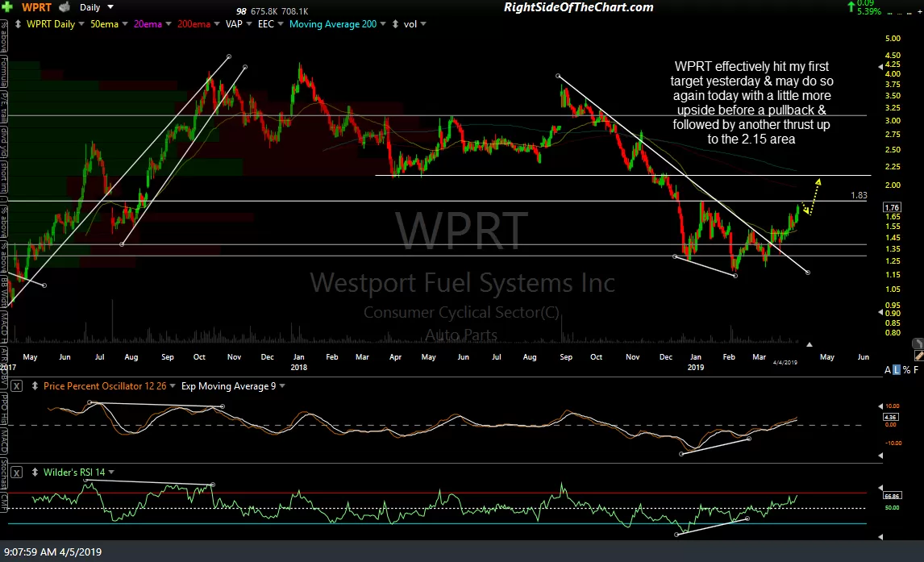
Task: Click the bottom arrow marker of RSI scale
Action: tap(880, 537)
